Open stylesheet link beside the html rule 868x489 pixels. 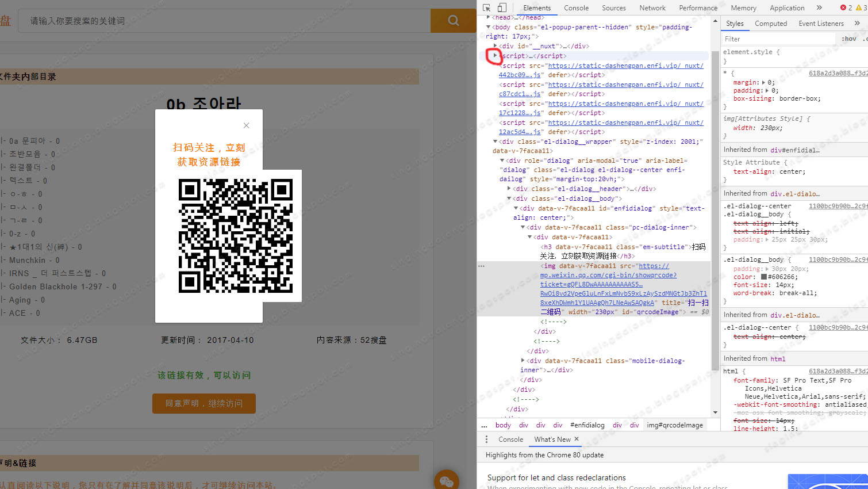point(838,371)
